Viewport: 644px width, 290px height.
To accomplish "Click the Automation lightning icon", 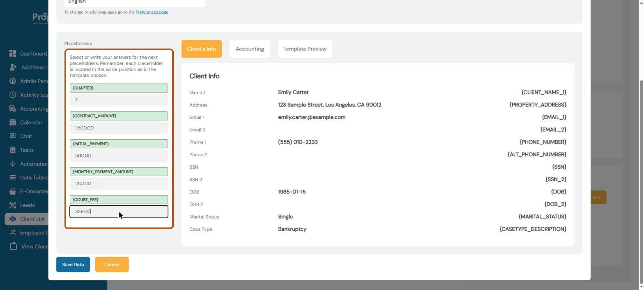I will click(13, 164).
